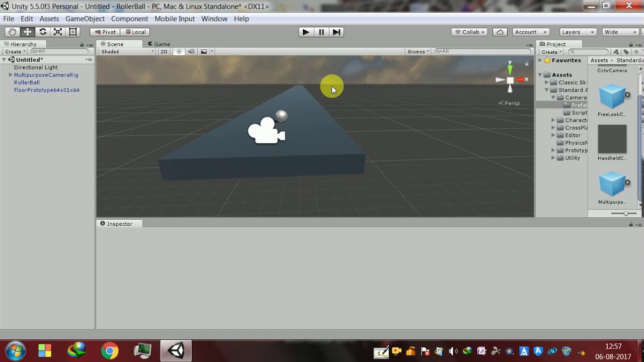Select FloorPrototype64x01x64 in Hierarchy
The height and width of the screenshot is (362, 644).
[47, 90]
